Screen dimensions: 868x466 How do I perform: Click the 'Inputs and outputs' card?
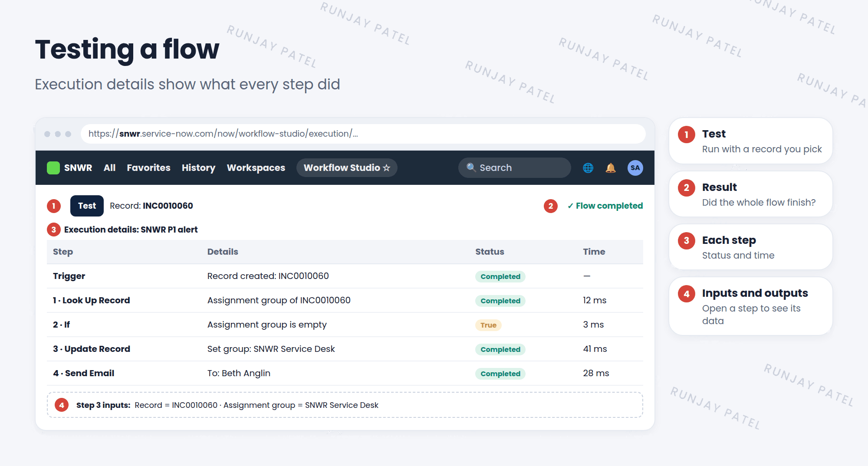[751, 306]
